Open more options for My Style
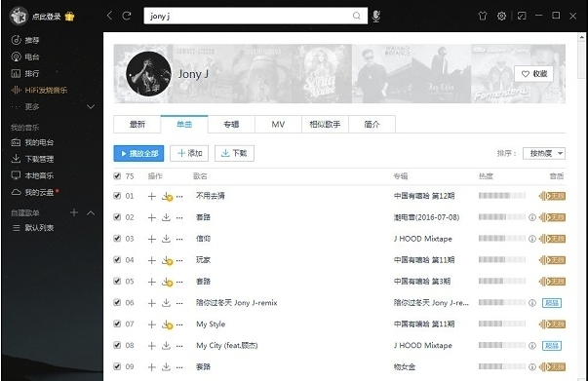This screenshot has width=588, height=381. tap(179, 324)
